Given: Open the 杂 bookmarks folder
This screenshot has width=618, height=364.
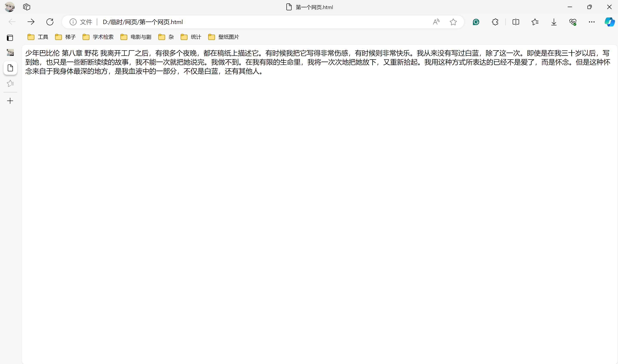Looking at the screenshot, I should coord(166,37).
